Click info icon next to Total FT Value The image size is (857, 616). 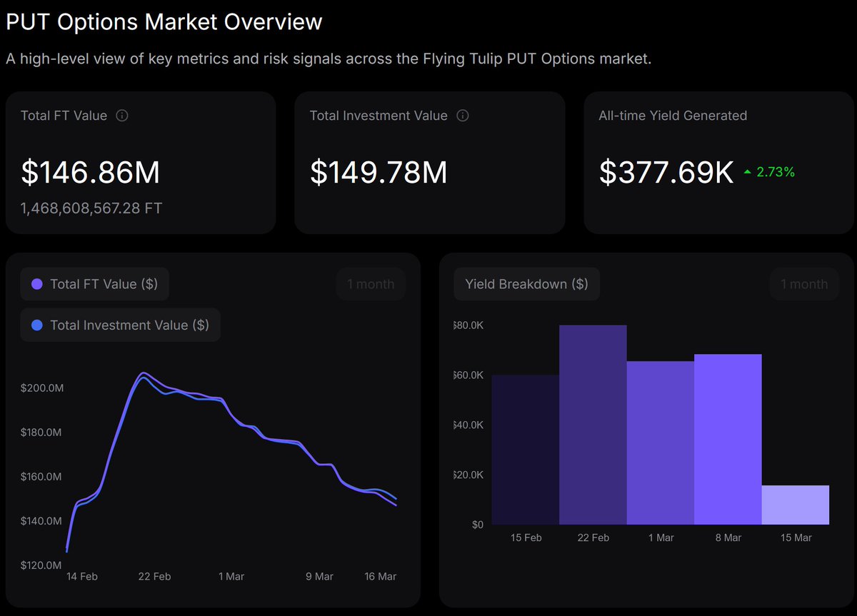pos(122,116)
